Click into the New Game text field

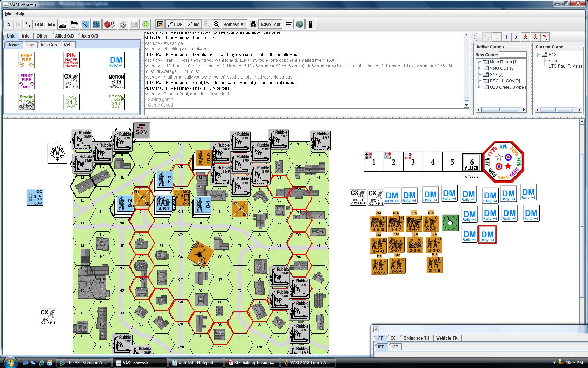pos(513,55)
